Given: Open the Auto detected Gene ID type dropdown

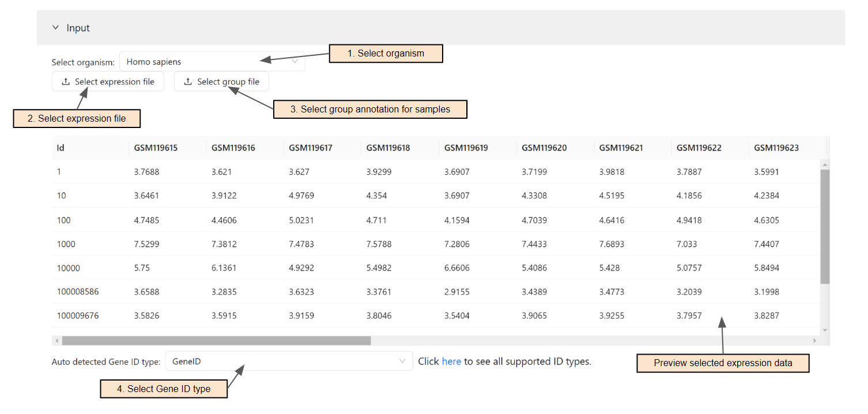Looking at the screenshot, I should (x=288, y=361).
